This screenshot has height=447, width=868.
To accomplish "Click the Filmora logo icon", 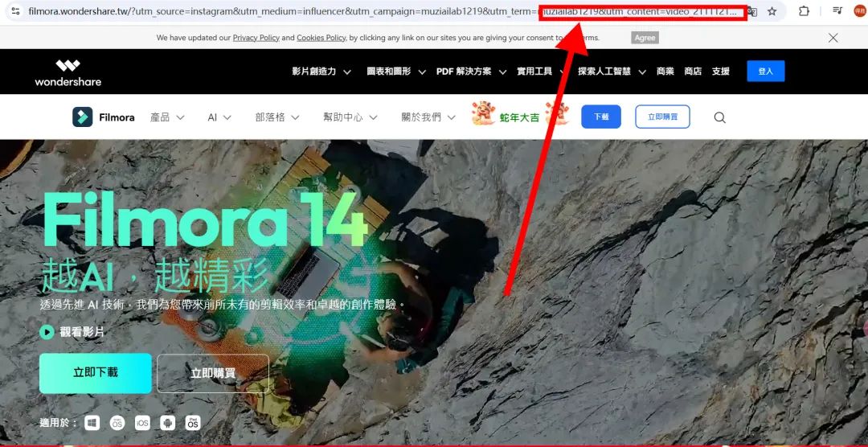I will point(83,117).
